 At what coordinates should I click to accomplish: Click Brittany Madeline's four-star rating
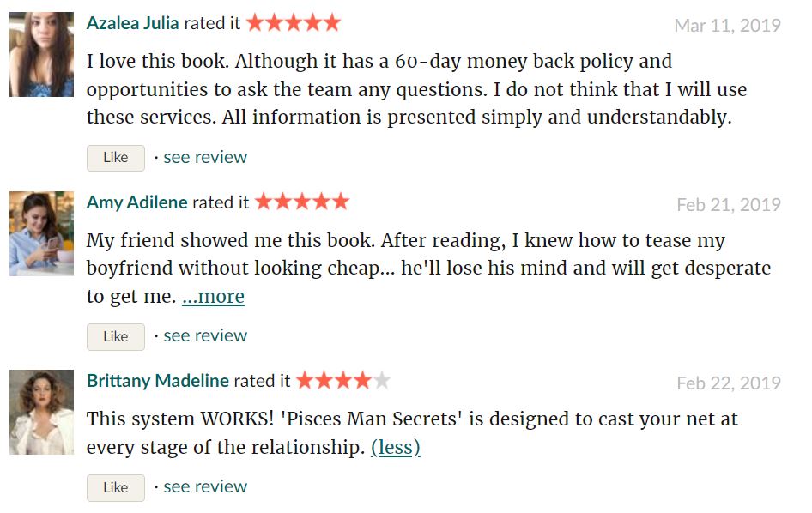pyautogui.click(x=343, y=381)
